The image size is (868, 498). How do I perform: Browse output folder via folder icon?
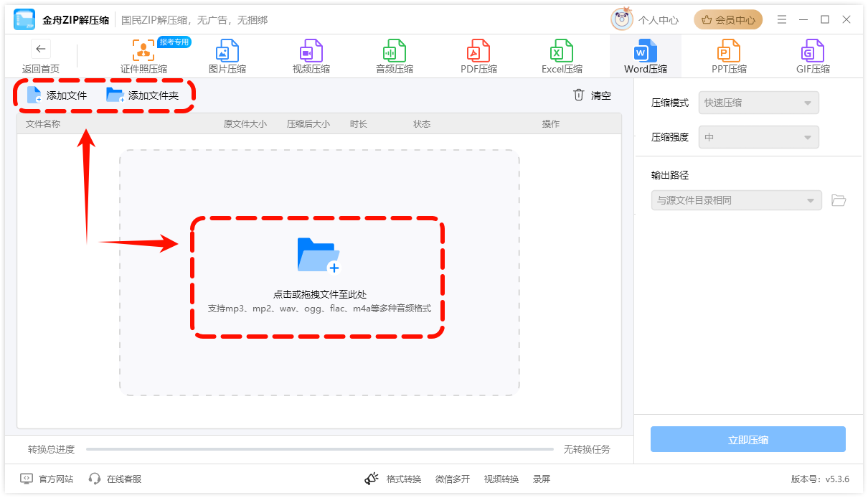839,200
